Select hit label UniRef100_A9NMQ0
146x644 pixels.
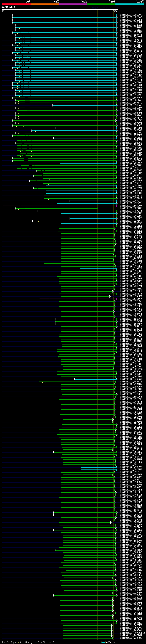pos(131,573)
